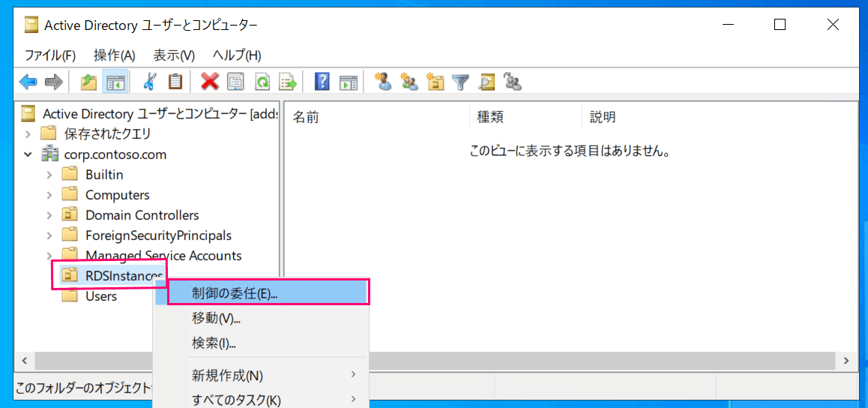The height and width of the screenshot is (408, 868).
Task: Select 保存されたクエリ in the tree
Action: [107, 134]
